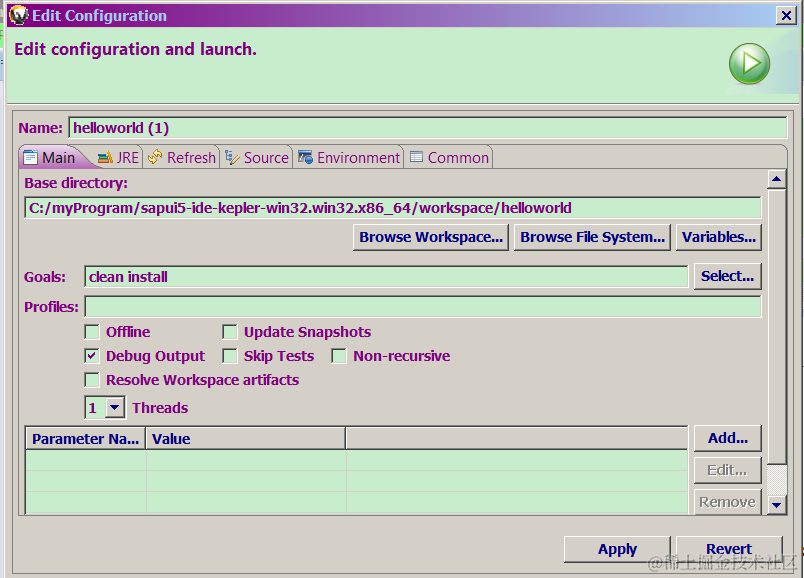This screenshot has width=804, height=578.
Task: Select the Common tab
Action: 449,157
